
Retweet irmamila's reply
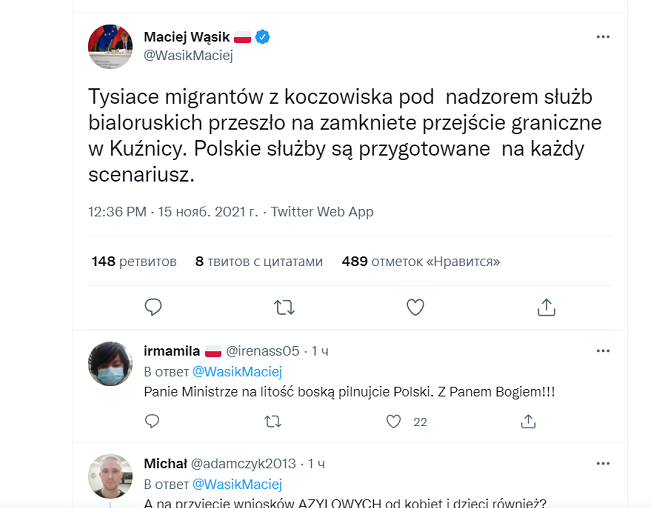pyautogui.click(x=272, y=422)
